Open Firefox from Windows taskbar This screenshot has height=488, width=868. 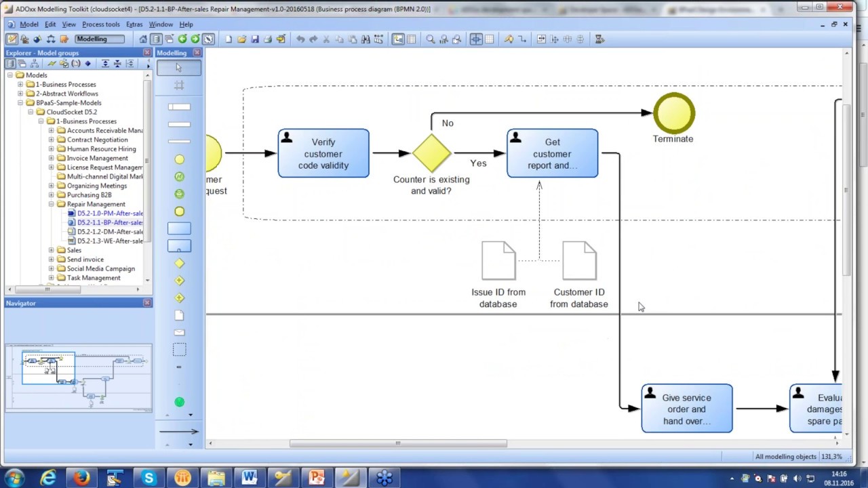pyautogui.click(x=81, y=479)
